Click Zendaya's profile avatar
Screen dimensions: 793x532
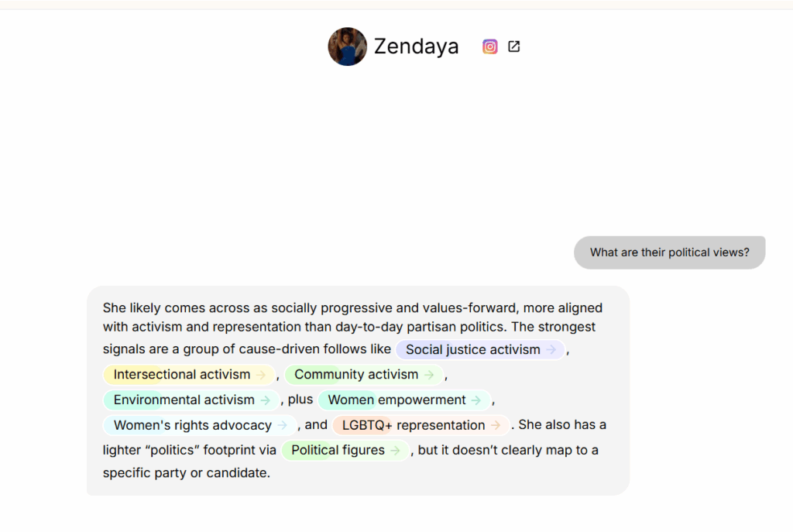tap(348, 46)
